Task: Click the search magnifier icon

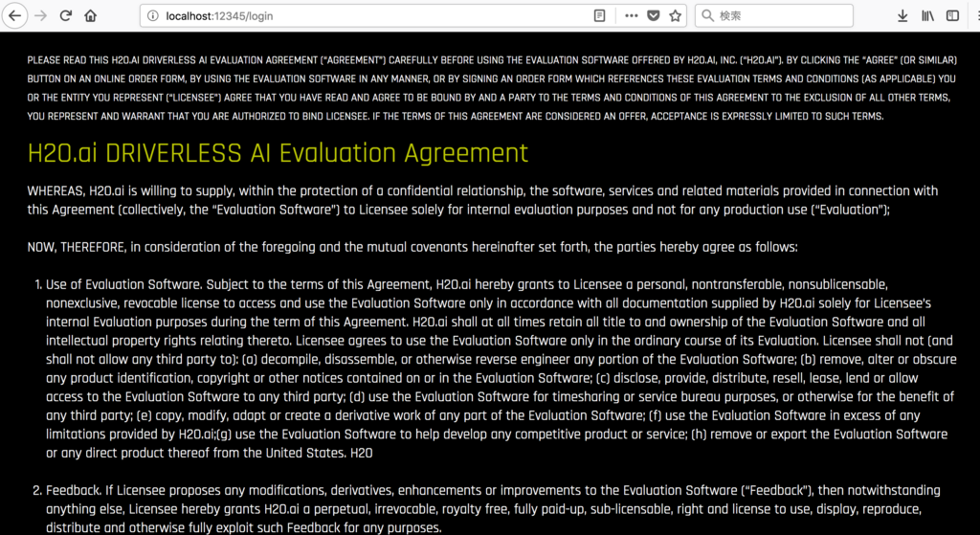Action: point(707,16)
